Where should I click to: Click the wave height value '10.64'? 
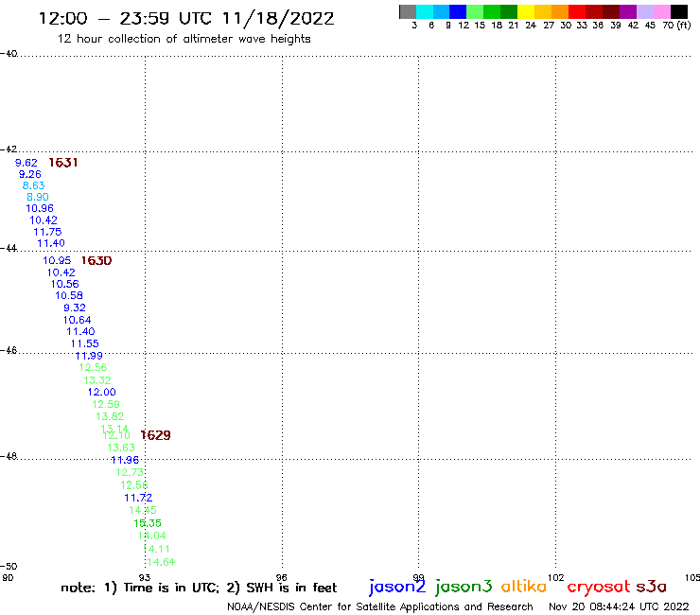[77, 320]
